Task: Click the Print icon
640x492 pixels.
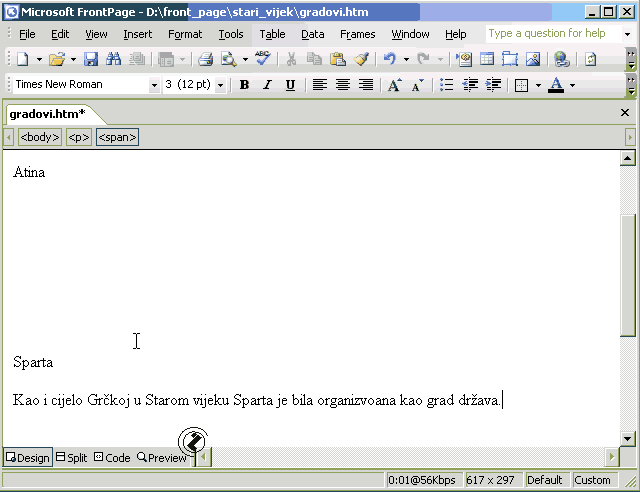Action: click(x=205, y=60)
